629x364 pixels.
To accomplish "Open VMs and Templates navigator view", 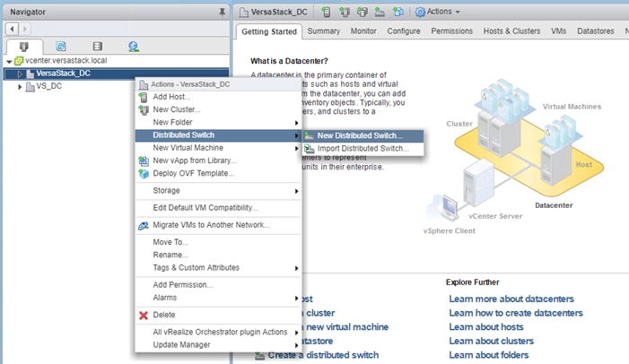I will pos(61,47).
